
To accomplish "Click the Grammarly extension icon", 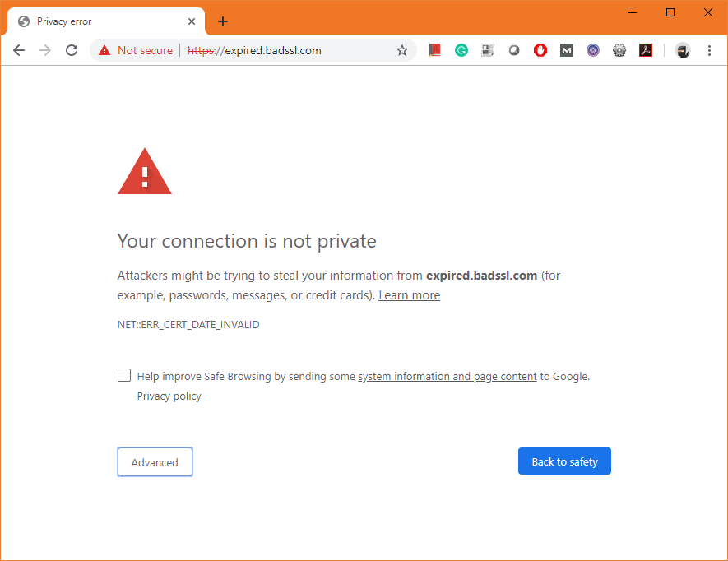I will (461, 50).
